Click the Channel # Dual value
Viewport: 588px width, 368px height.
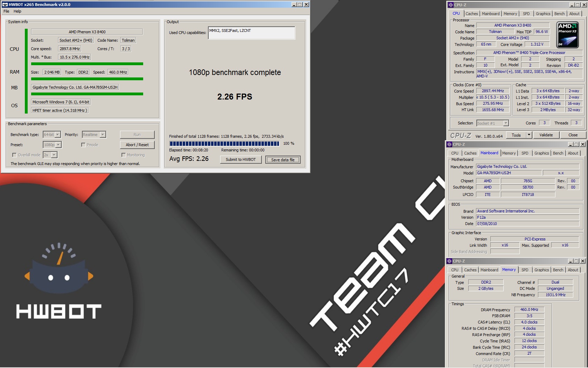(x=555, y=282)
